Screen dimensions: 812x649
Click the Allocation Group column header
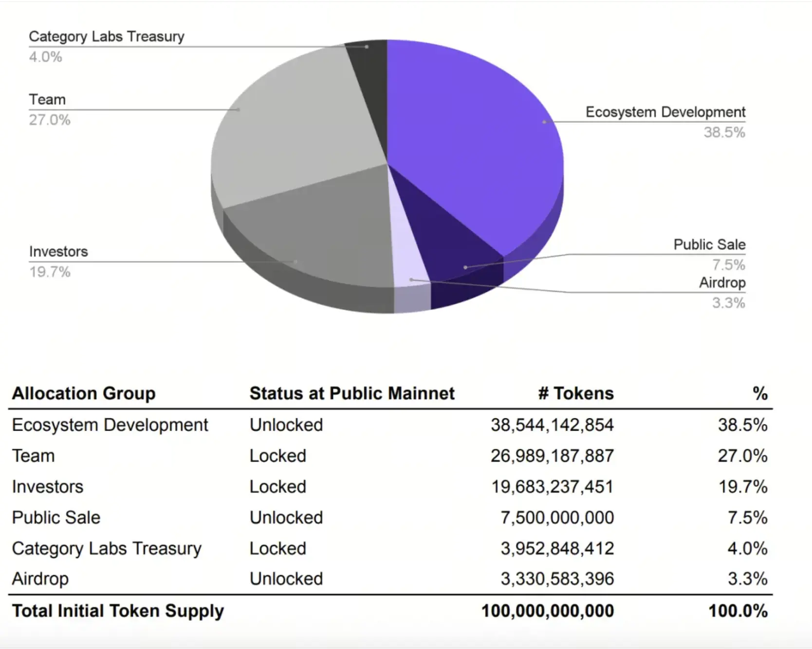click(x=84, y=393)
